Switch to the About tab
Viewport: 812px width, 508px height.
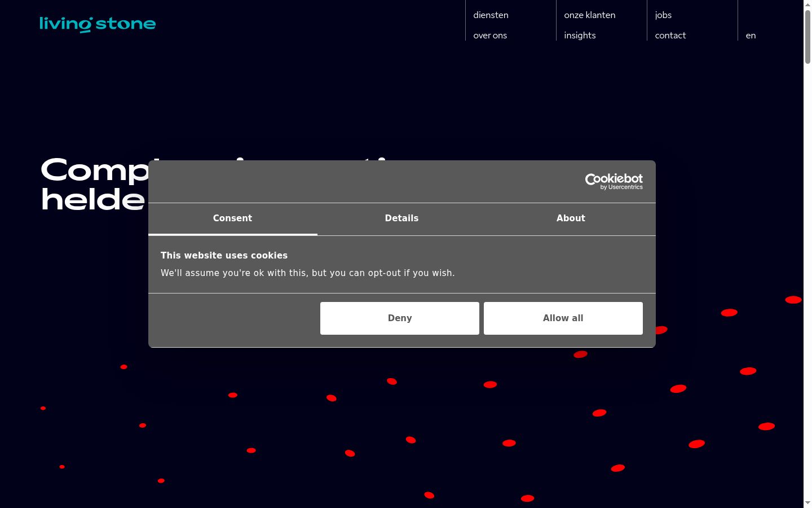point(571,218)
